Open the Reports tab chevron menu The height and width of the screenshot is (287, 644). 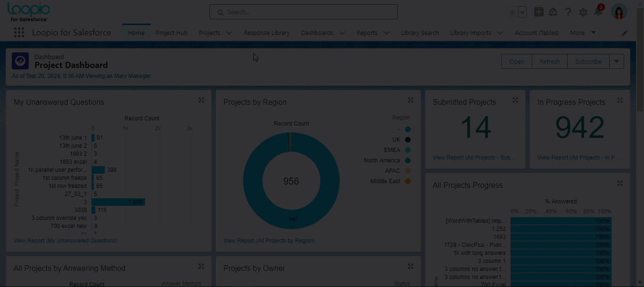tap(387, 33)
